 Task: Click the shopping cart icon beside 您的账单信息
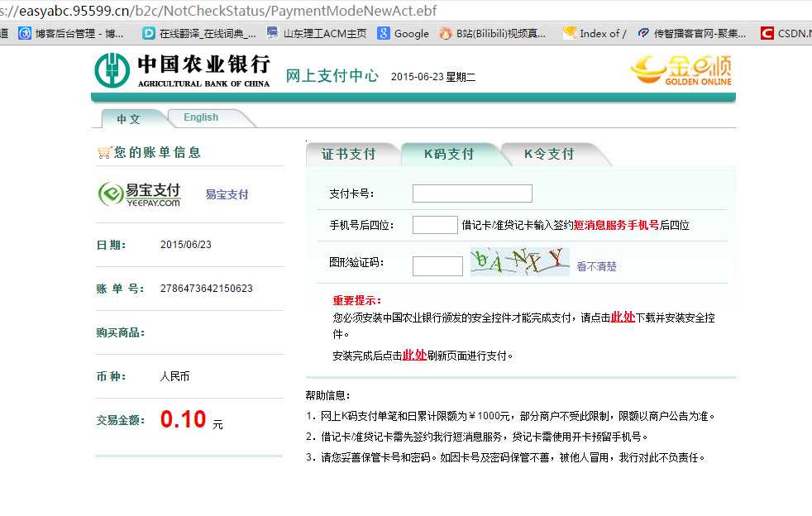(104, 152)
